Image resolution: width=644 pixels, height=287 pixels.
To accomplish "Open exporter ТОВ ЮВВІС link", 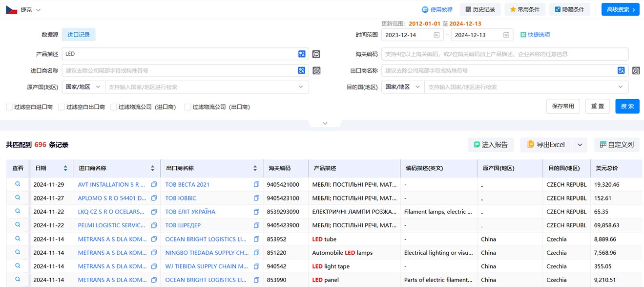I will [181, 198].
